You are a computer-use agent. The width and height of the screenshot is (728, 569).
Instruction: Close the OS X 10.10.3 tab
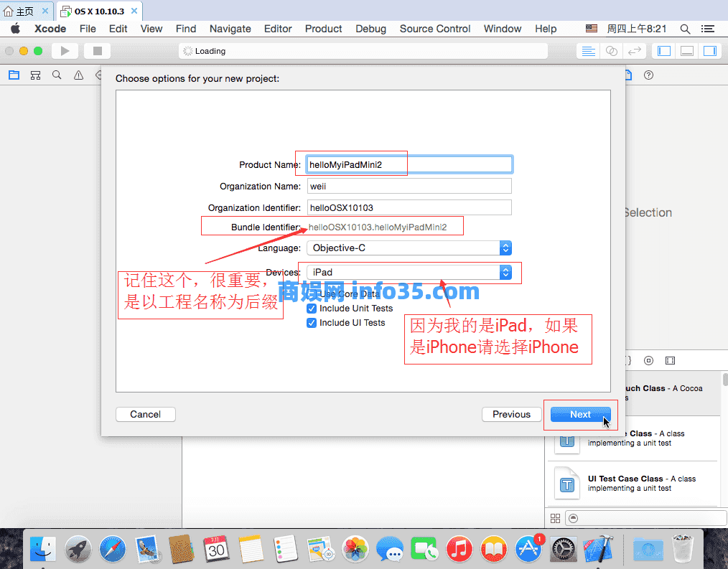click(x=134, y=11)
